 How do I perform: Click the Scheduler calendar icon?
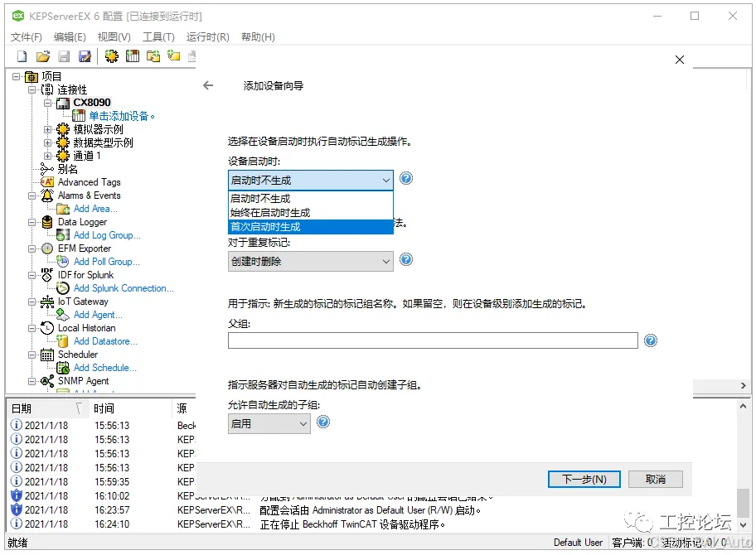point(46,355)
